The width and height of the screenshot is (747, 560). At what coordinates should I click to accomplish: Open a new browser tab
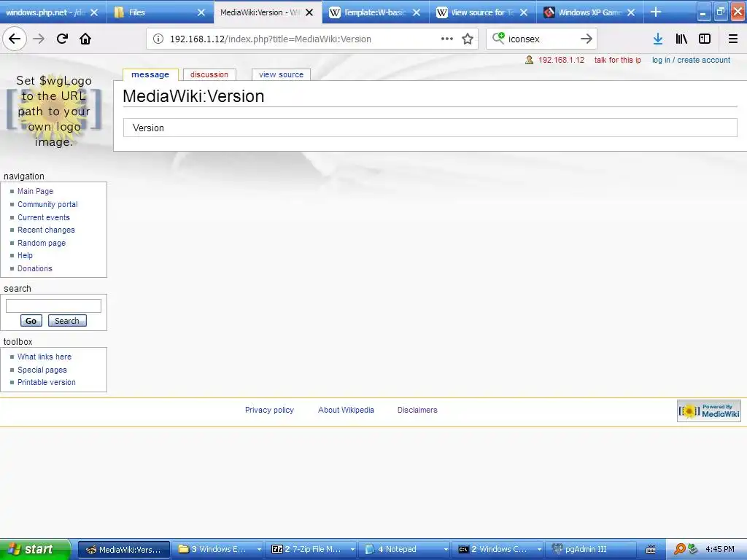point(656,12)
